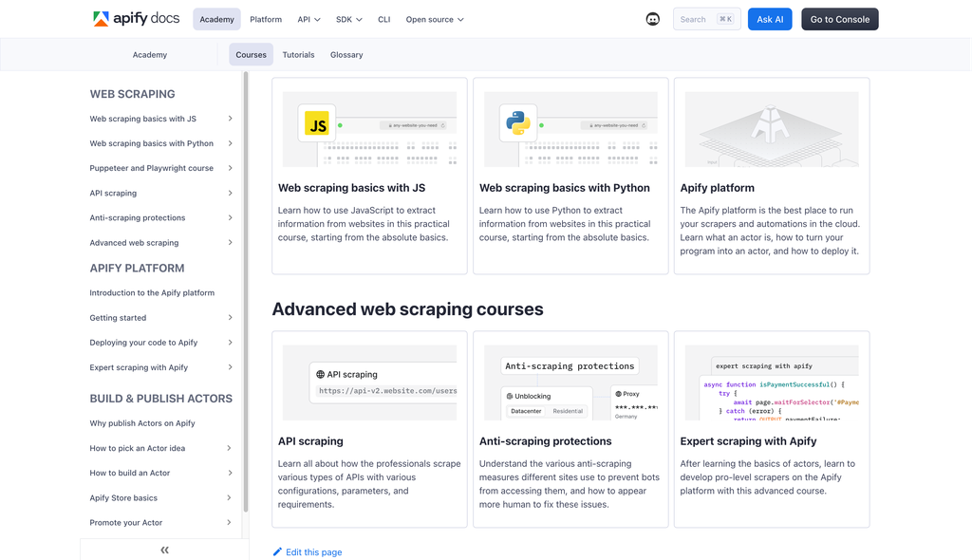Click the Apify logo icon
Viewport: 972px width, 560px height.
(101, 19)
